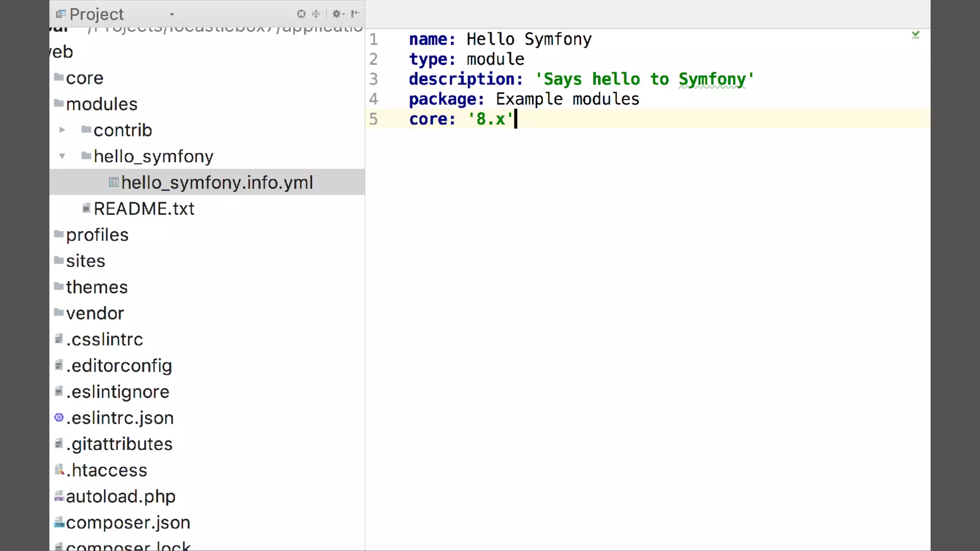Expand the contrib folder arrow
Screen dimensions: 980x551
[x=62, y=130]
